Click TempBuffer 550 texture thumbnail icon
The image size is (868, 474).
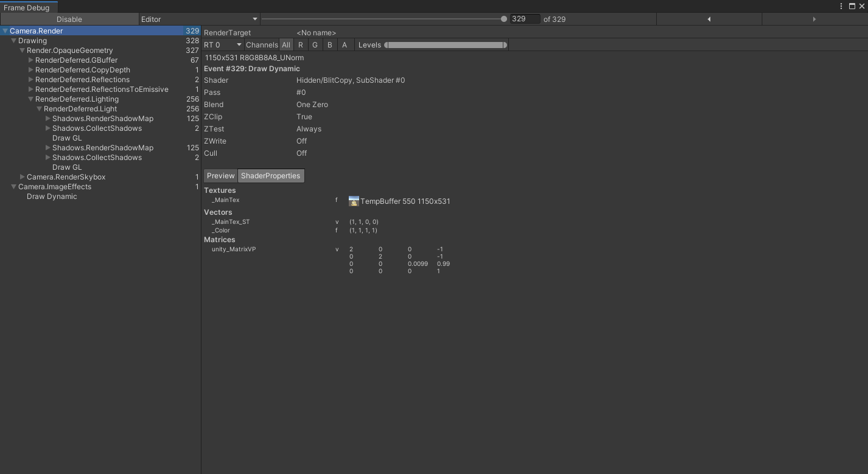pos(354,201)
